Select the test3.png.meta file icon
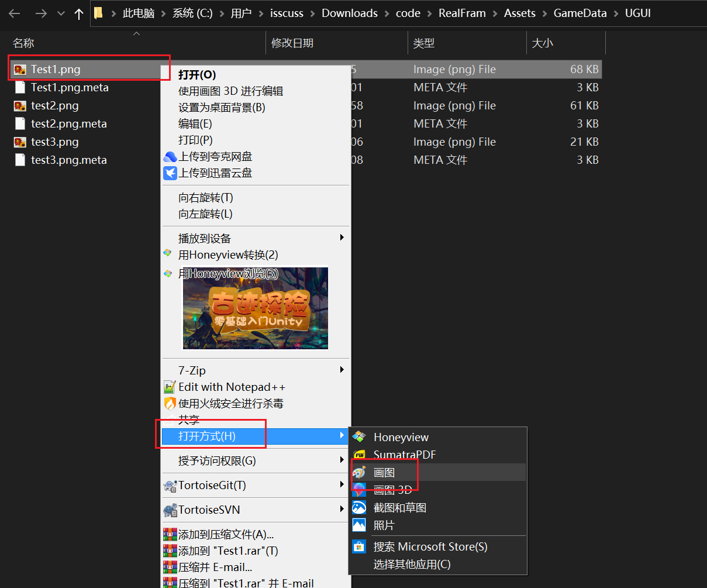Viewport: 707px width, 588px height. (20, 160)
